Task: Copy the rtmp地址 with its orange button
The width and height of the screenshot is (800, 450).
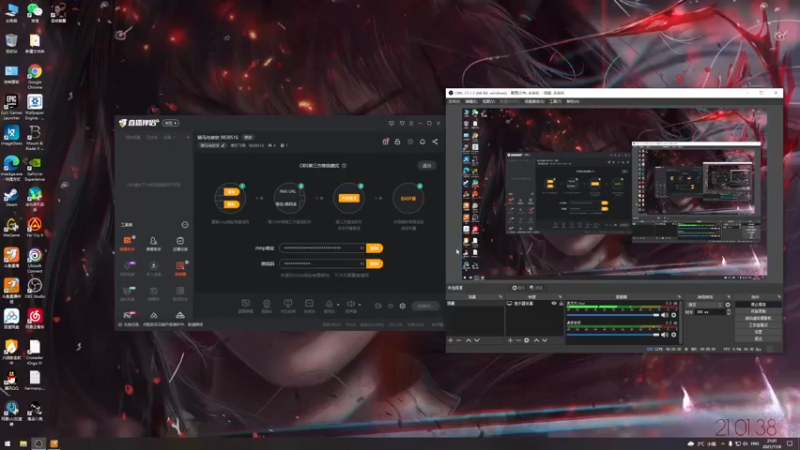Action: pos(374,248)
